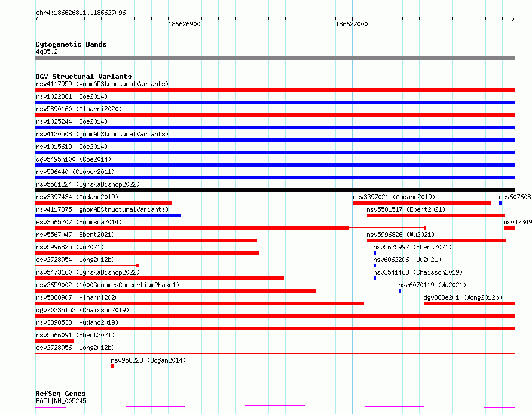Click esv2659002 1000GenomesConsortiumPhase1 label
The width and height of the screenshot is (532, 414).
point(108,285)
